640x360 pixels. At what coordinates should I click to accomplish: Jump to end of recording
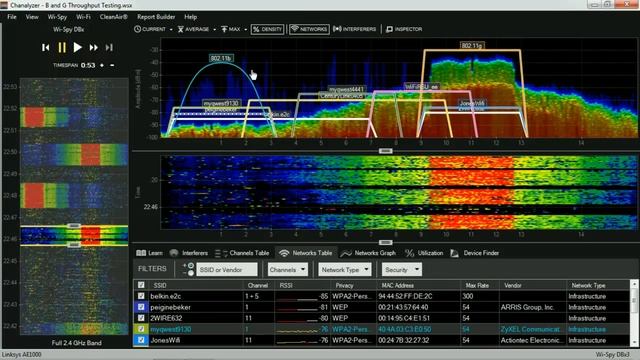click(109, 48)
